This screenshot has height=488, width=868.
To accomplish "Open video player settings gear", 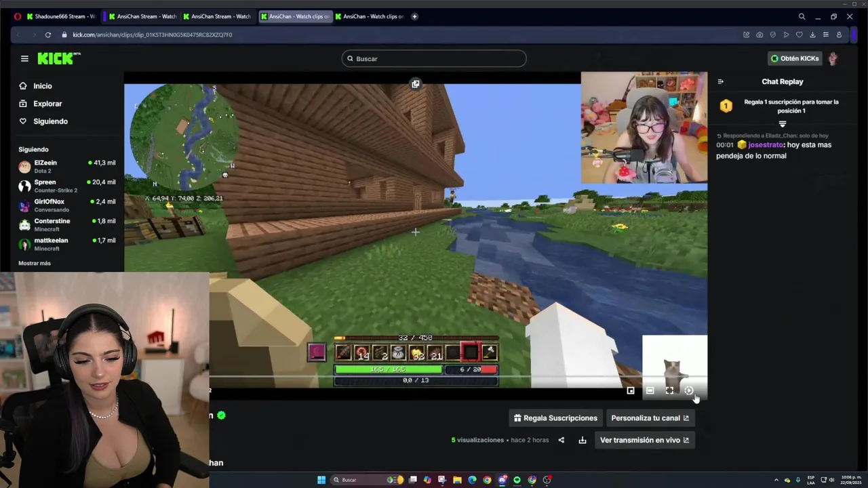I will 688,390.
